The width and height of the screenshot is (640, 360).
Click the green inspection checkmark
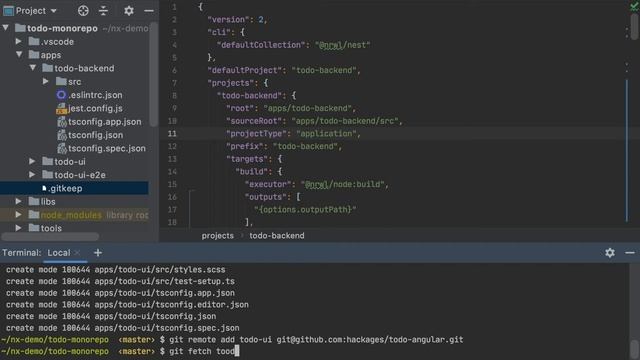[x=635, y=5]
